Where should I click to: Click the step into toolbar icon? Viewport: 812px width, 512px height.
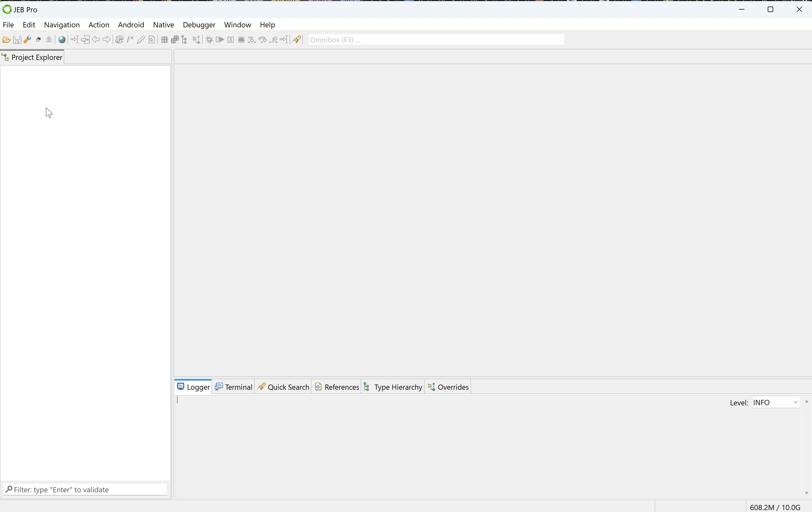(x=251, y=40)
